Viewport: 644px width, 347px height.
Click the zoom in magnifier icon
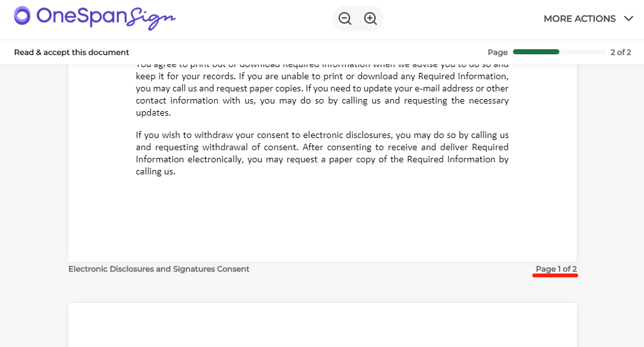pos(371,19)
